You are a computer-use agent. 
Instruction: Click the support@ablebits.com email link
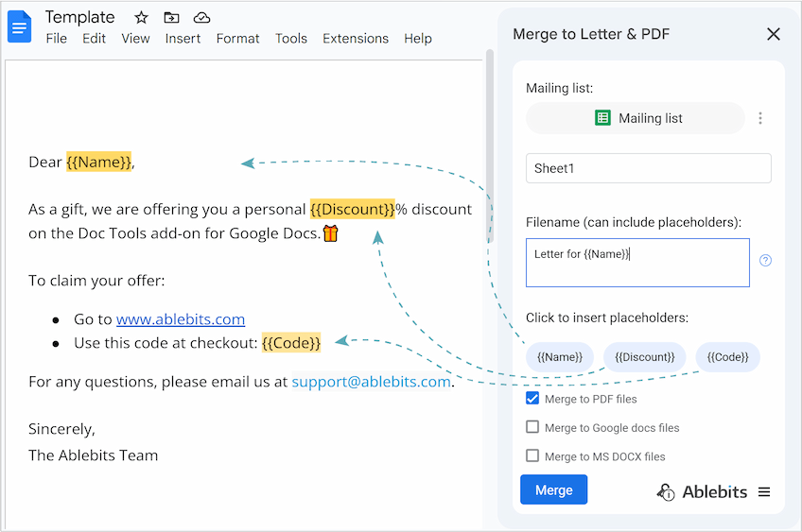372,382
